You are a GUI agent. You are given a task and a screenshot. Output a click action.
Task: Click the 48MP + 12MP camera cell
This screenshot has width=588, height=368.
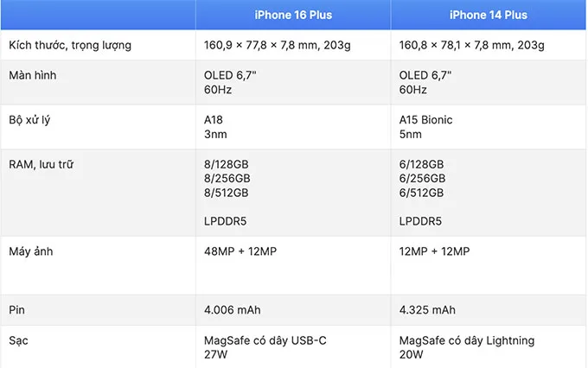[x=293, y=266]
